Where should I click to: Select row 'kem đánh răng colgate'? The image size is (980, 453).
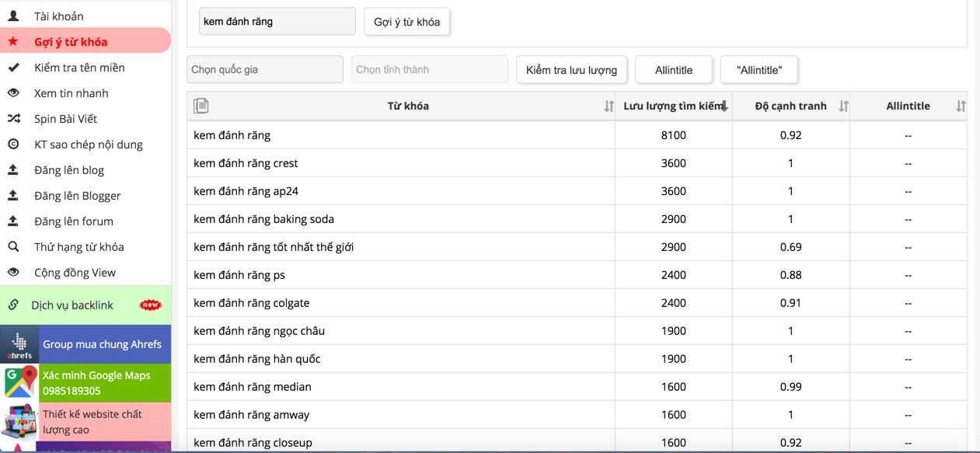click(x=577, y=303)
